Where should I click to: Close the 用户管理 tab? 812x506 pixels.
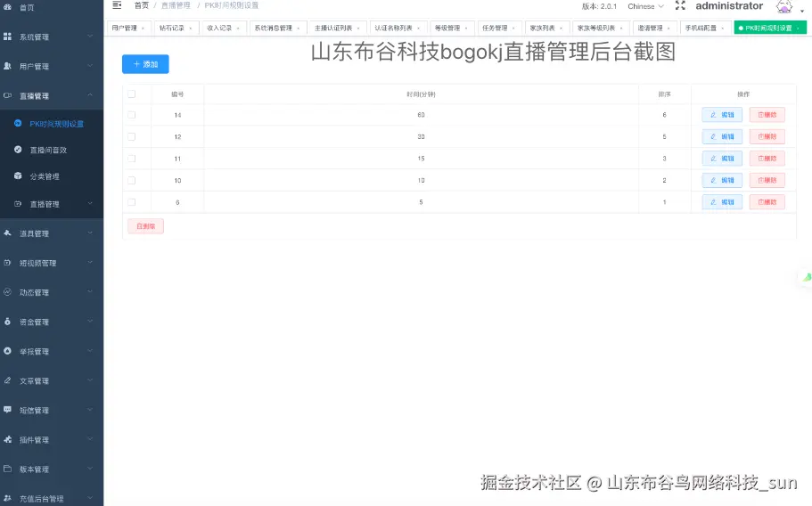point(143,28)
